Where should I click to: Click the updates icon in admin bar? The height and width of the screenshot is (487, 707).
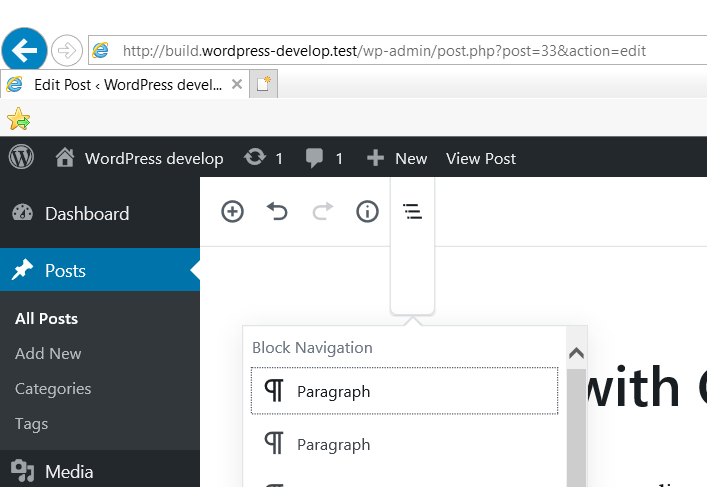pyautogui.click(x=255, y=157)
